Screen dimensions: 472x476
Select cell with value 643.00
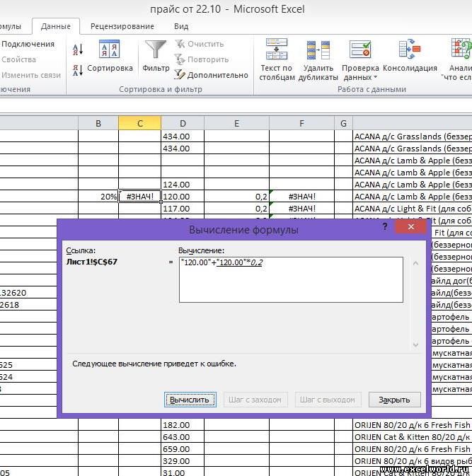[x=183, y=437]
